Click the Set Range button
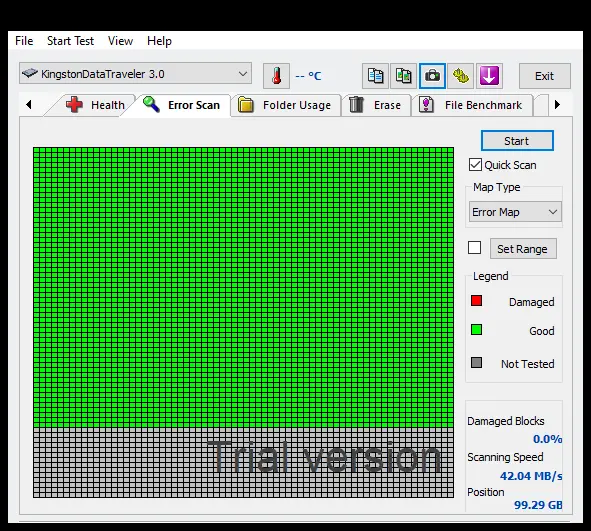This screenshot has height=531, width=591. (523, 249)
